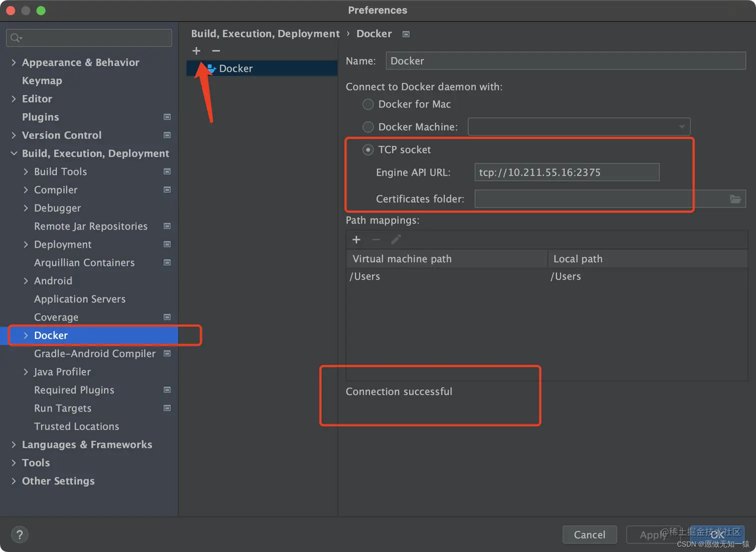The height and width of the screenshot is (552, 756).
Task: Expand the Languages & Frameworks section
Action: (x=13, y=444)
